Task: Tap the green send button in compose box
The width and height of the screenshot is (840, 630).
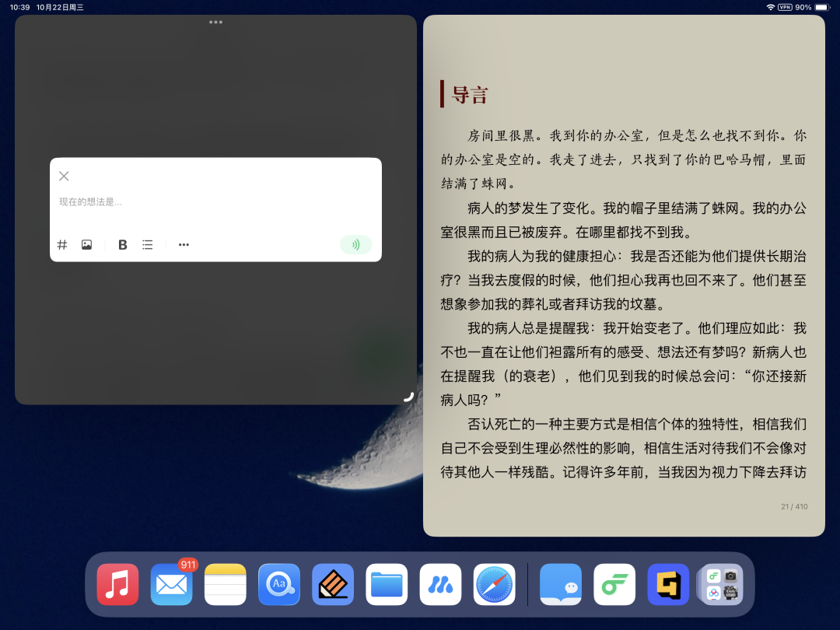Action: click(355, 245)
